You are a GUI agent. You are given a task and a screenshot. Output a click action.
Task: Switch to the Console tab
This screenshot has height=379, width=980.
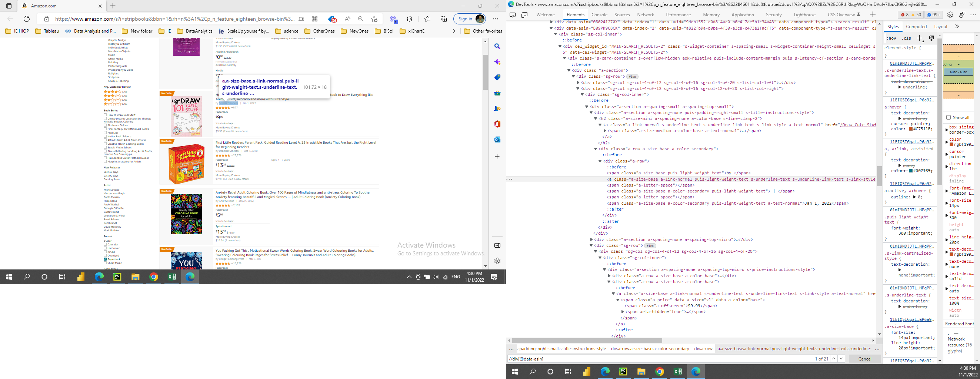click(x=599, y=15)
